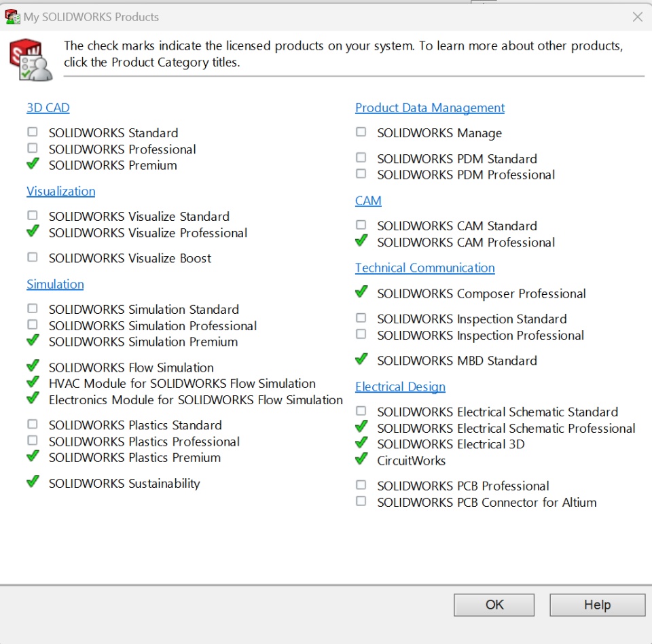The height and width of the screenshot is (644, 652).
Task: Tick the SOLIDWORKS PCB Professional checkbox
Action: click(x=361, y=485)
